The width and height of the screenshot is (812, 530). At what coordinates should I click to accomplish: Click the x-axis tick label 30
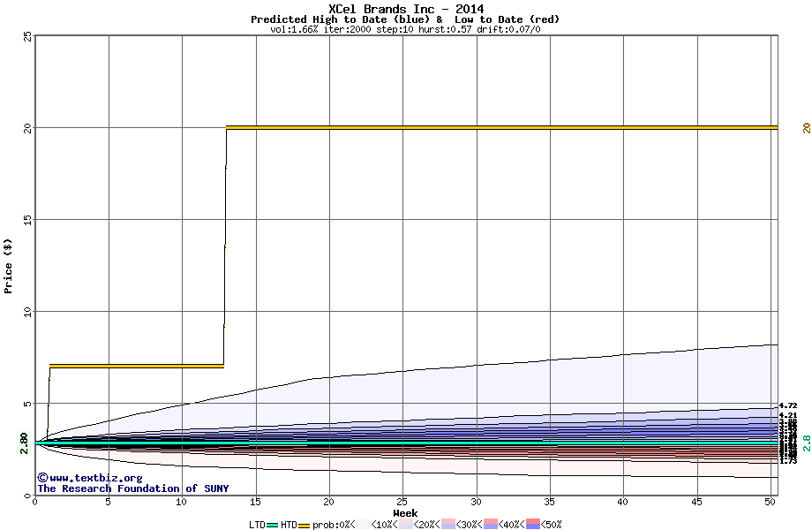click(476, 502)
